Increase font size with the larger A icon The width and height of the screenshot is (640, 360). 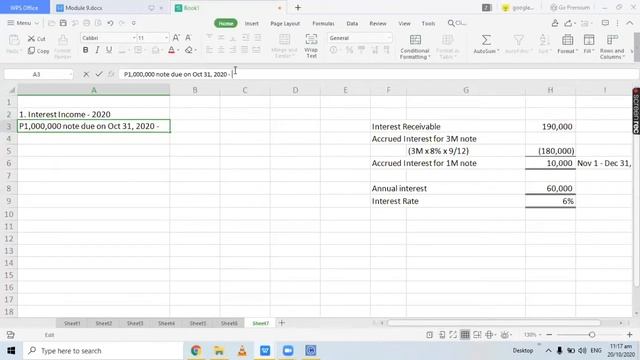[x=176, y=38]
